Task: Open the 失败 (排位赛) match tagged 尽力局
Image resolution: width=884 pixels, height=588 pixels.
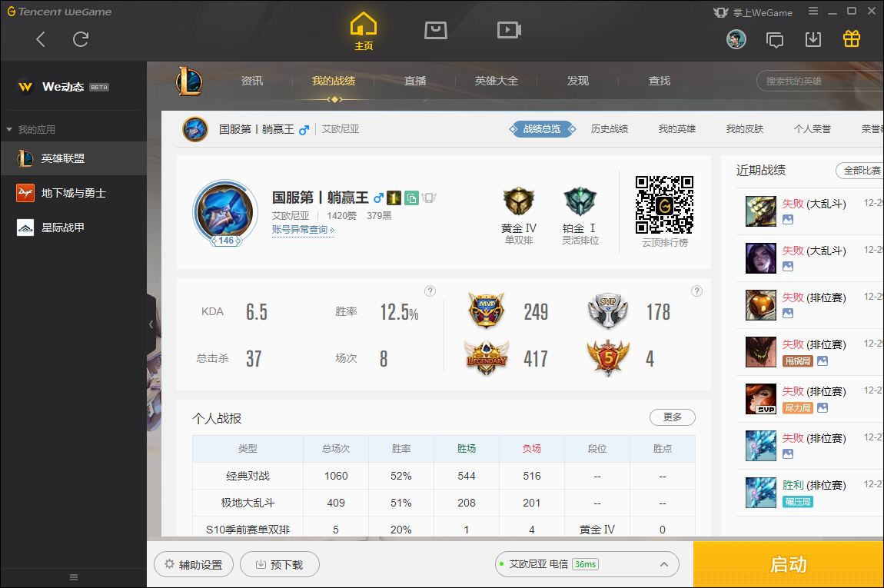Action: pyautogui.click(x=810, y=399)
